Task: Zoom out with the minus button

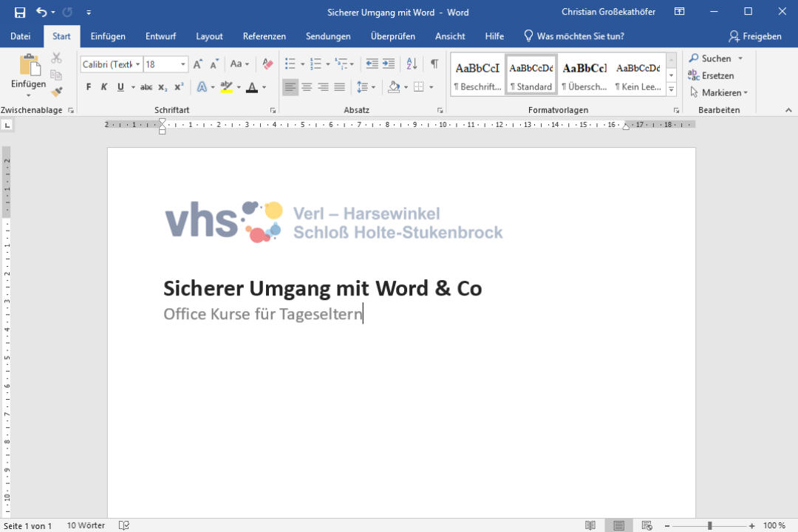Action: tap(667, 525)
